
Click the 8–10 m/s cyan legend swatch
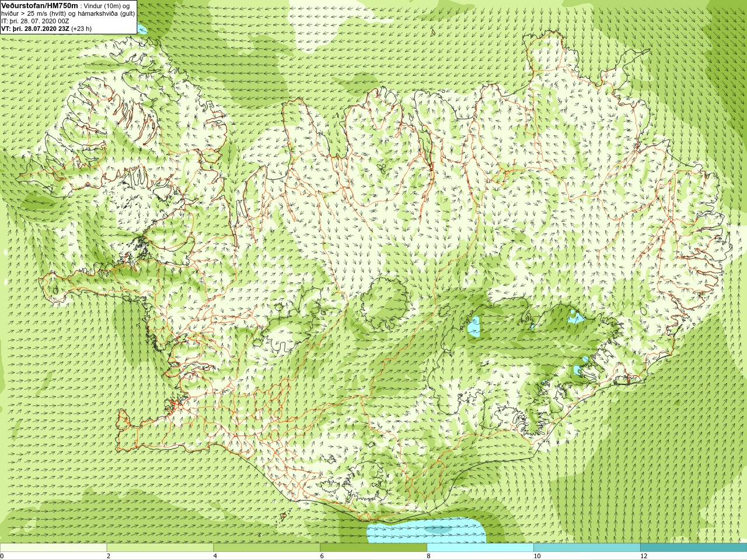point(480,548)
